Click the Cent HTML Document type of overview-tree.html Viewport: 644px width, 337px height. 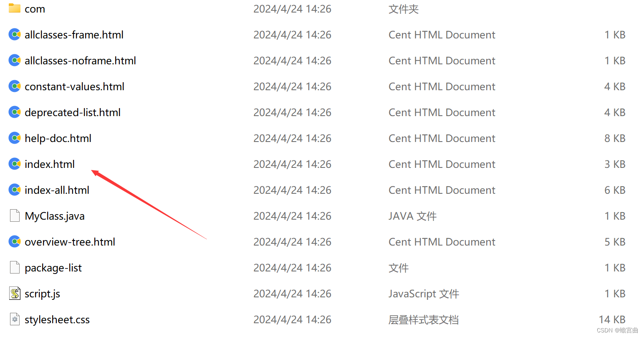click(x=442, y=242)
